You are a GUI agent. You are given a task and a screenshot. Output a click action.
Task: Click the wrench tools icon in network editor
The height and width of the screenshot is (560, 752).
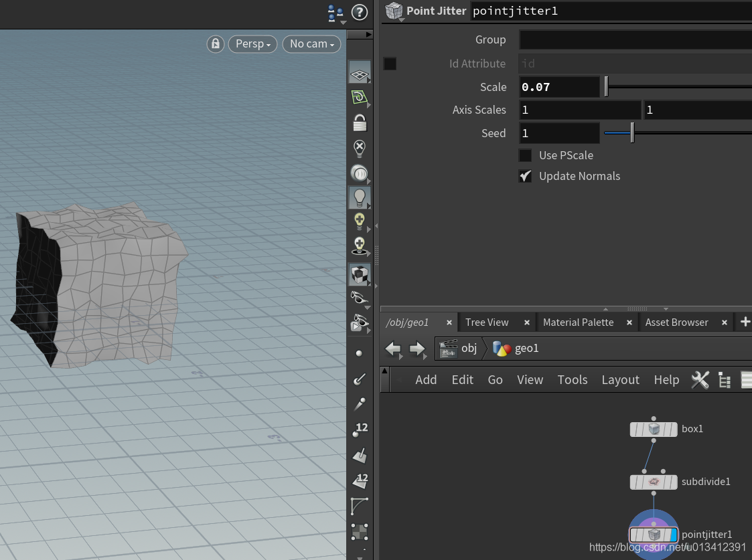[x=700, y=380]
